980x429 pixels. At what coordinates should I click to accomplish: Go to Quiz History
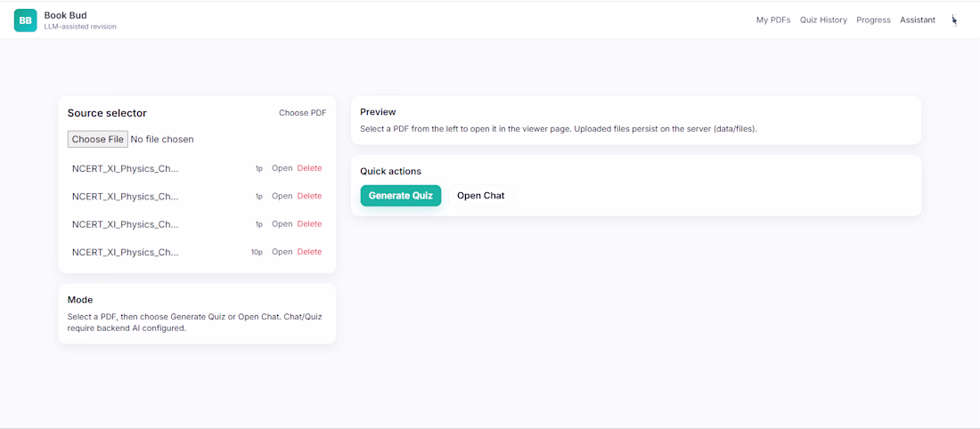click(823, 20)
